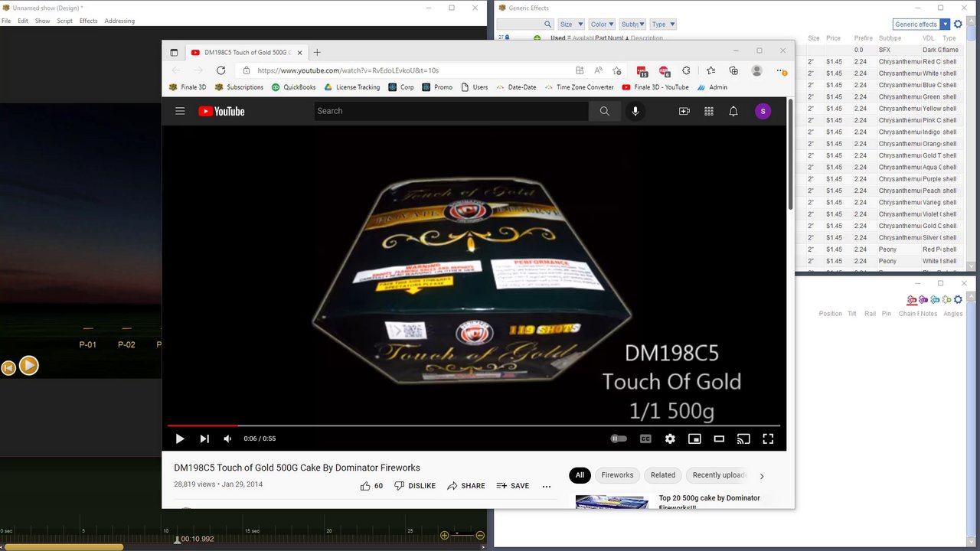Viewport: 980px width, 551px height.
Task: Open positions window gear settings
Action: point(959,299)
